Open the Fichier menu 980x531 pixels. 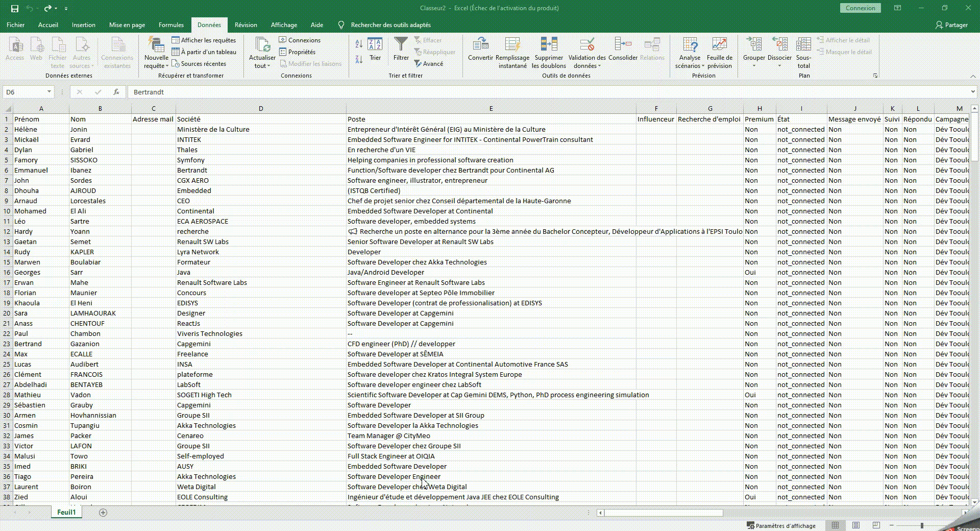(15, 25)
